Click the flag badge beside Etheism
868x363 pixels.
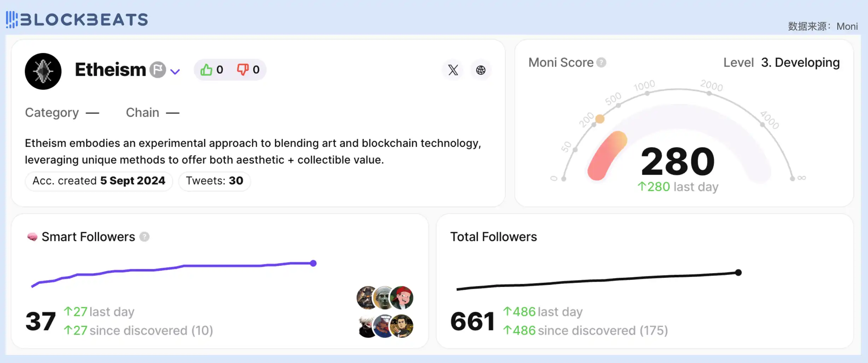coord(158,70)
